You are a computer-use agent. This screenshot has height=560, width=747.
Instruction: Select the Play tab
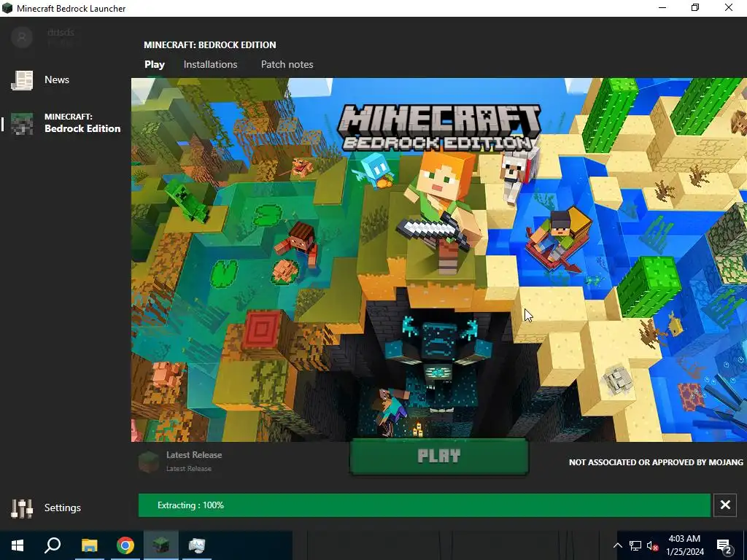(155, 64)
